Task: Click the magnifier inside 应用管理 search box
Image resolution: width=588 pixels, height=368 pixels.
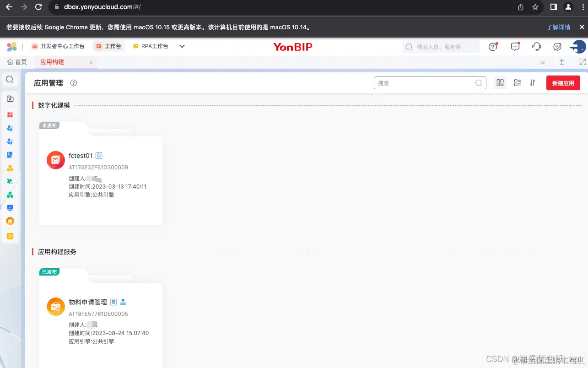Action: (479, 83)
